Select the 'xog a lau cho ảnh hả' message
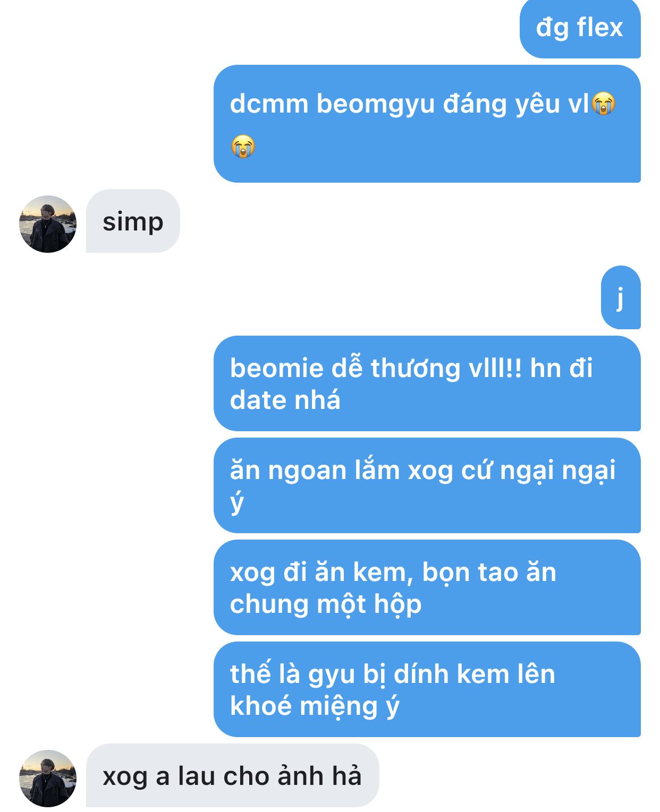660x812 pixels. tap(233, 775)
